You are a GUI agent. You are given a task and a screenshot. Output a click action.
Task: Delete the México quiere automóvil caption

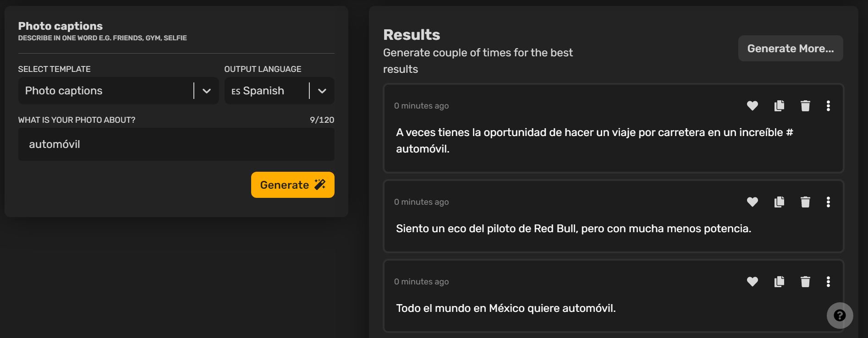(805, 282)
